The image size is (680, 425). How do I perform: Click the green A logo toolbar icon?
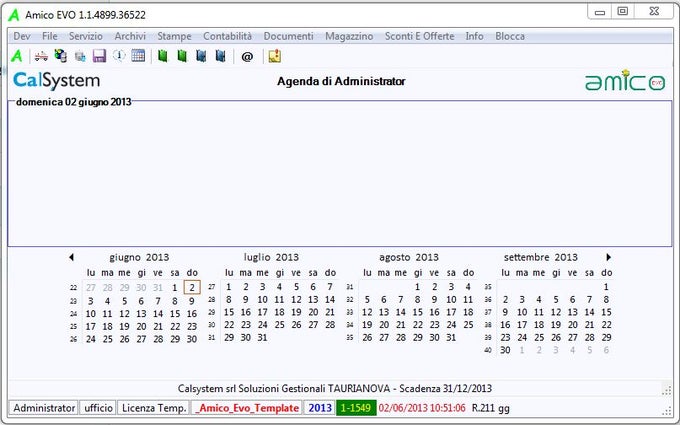tap(16, 56)
